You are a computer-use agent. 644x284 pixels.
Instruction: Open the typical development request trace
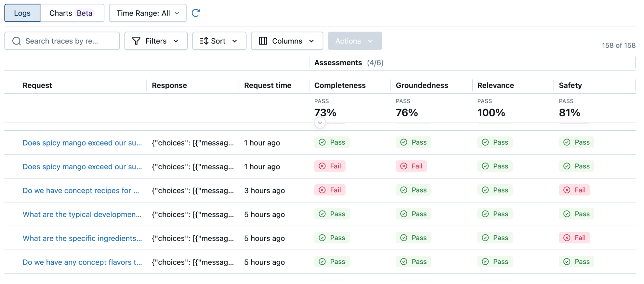click(82, 214)
